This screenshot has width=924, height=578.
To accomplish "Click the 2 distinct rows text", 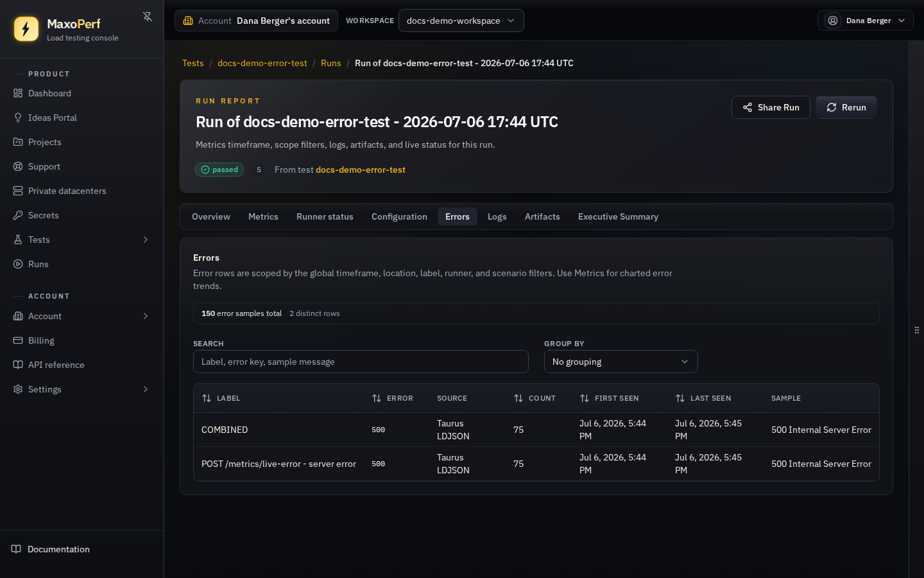I will (x=314, y=313).
